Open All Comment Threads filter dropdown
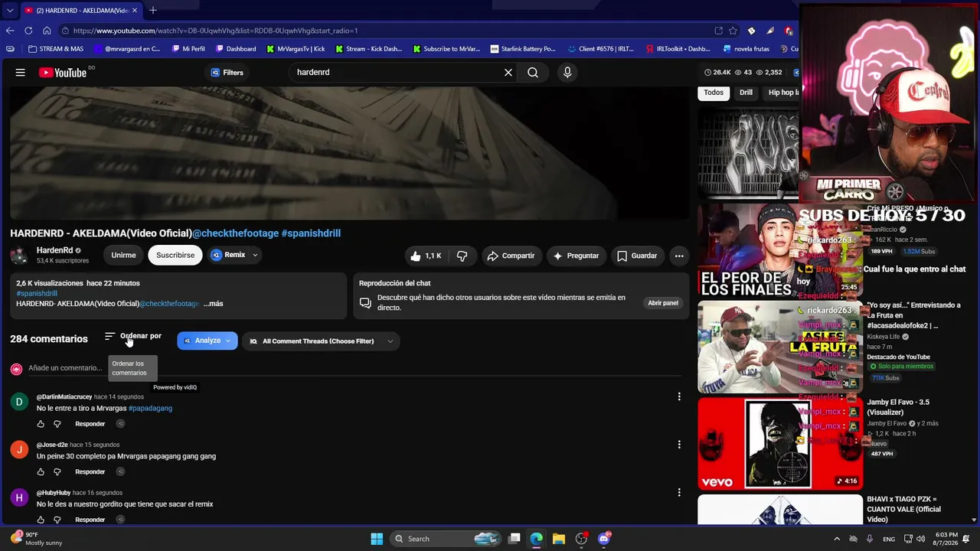The image size is (980, 551). [x=322, y=341]
